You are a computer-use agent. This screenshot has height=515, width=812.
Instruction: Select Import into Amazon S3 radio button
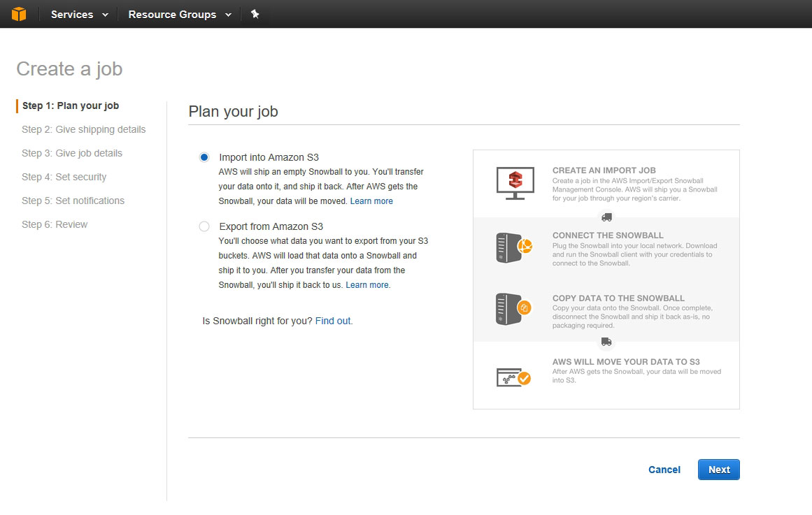204,157
